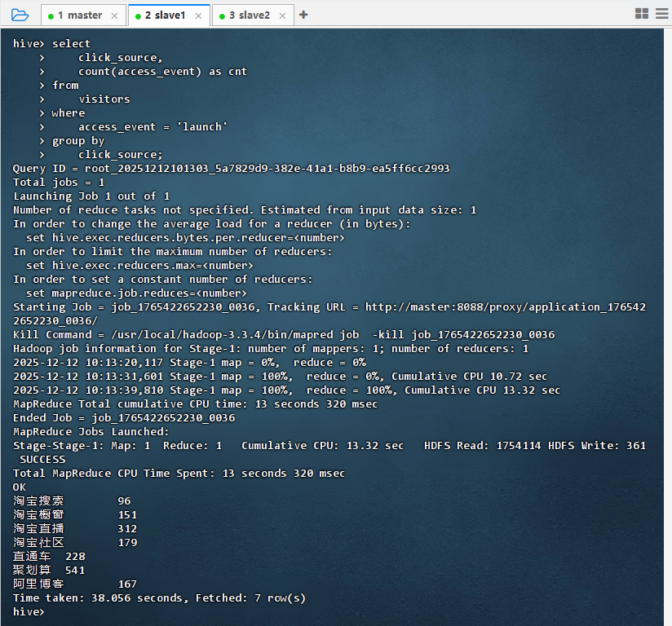The image size is (672, 626).
Task: Click the OK result line
Action: (x=20, y=487)
